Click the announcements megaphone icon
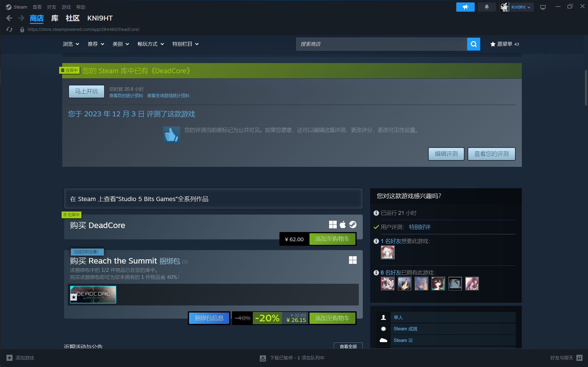This screenshot has height=367, width=588. [x=465, y=7]
